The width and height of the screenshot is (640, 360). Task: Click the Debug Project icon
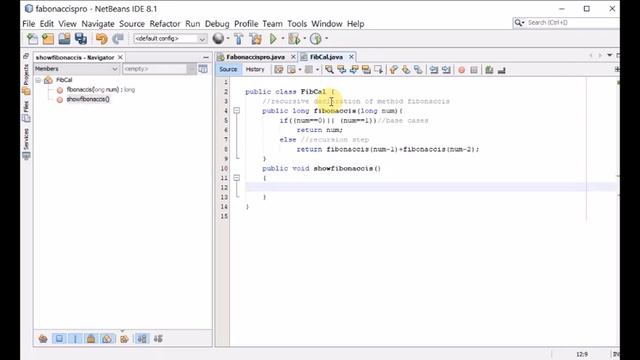[294, 39]
